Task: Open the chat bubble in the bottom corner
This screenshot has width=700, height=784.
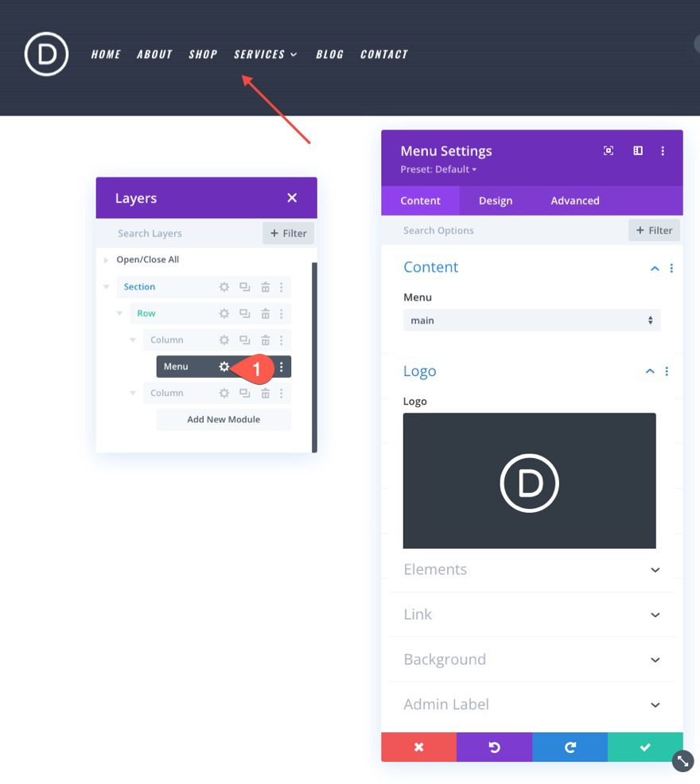Action: [x=682, y=761]
